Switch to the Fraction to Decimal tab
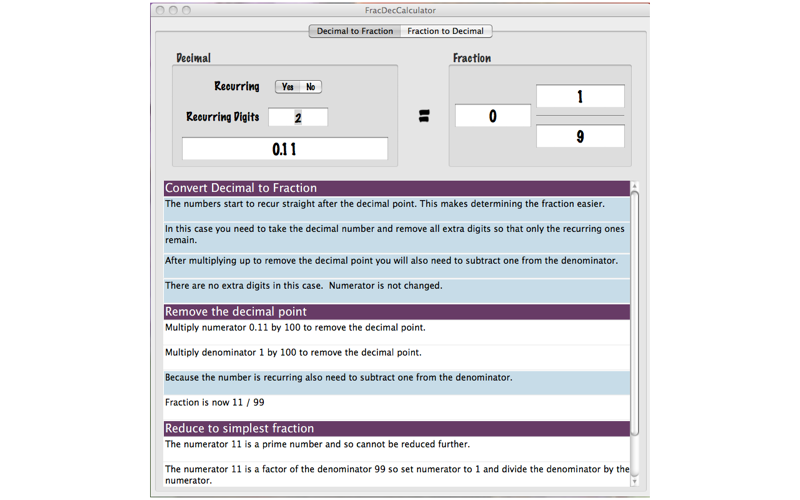The height and width of the screenshot is (500, 800). coord(446,31)
